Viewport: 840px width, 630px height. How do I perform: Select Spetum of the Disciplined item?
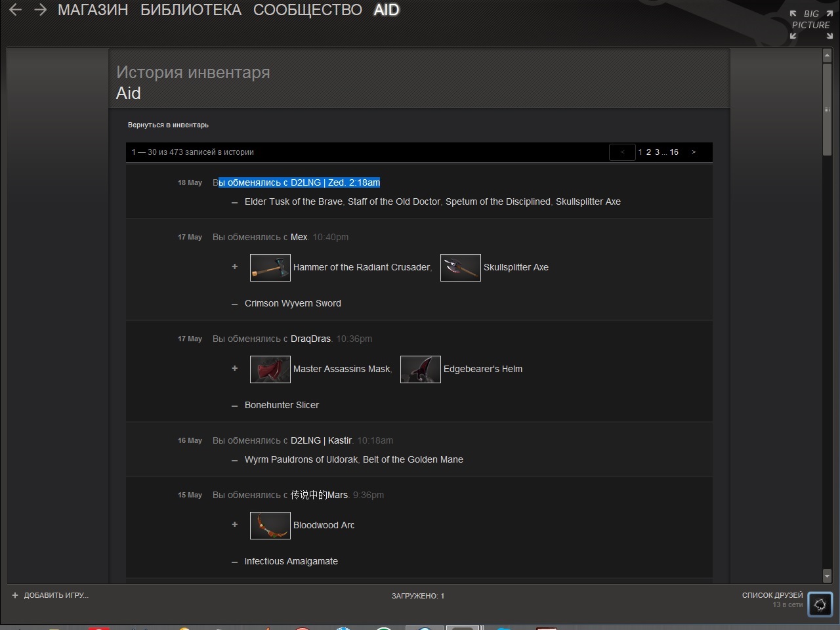(498, 201)
